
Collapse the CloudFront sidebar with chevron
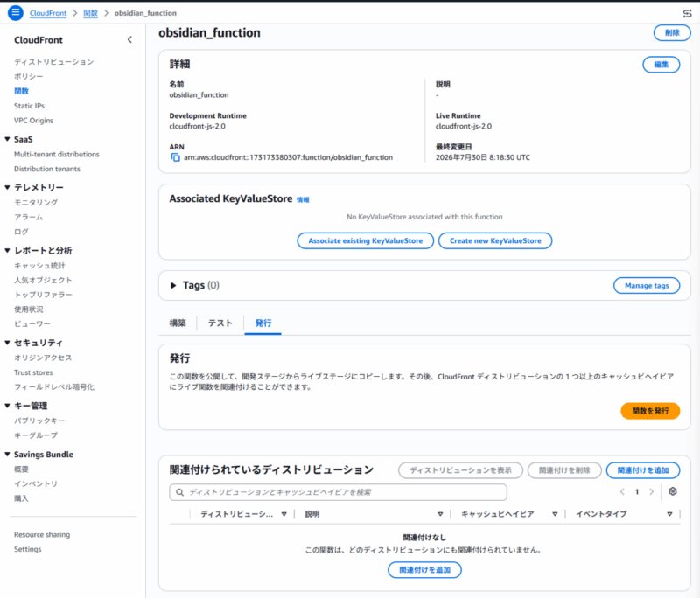click(x=129, y=39)
